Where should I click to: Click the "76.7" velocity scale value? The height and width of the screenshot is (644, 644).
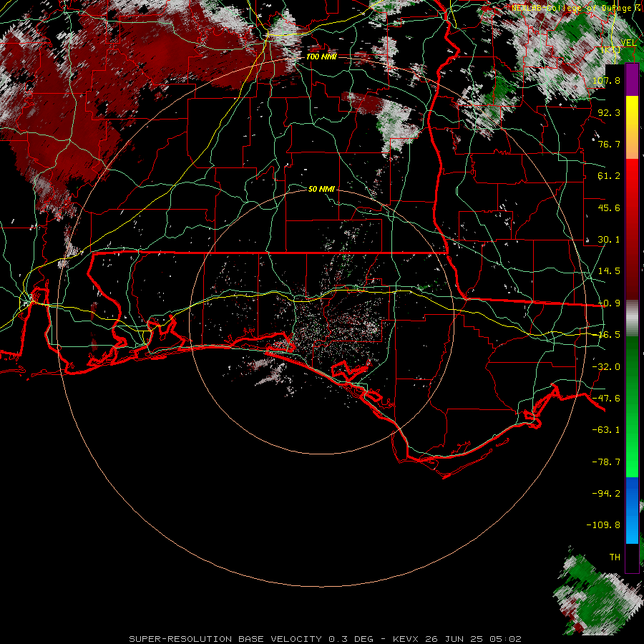(x=609, y=144)
